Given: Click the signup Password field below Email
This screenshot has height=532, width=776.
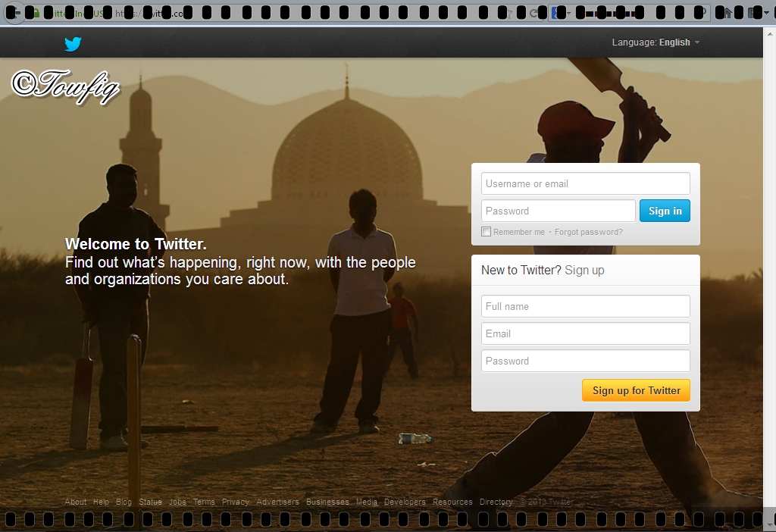Looking at the screenshot, I should point(586,361).
